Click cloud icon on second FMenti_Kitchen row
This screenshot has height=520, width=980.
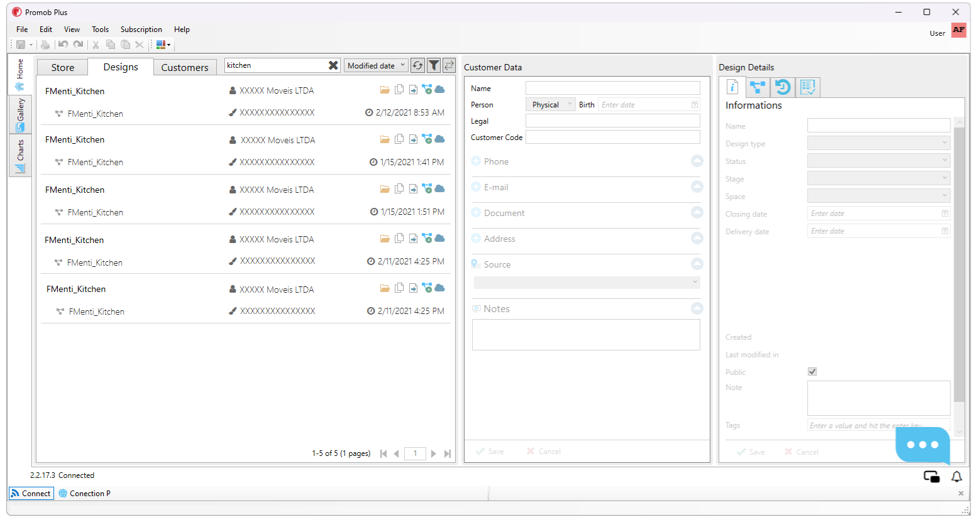point(440,139)
